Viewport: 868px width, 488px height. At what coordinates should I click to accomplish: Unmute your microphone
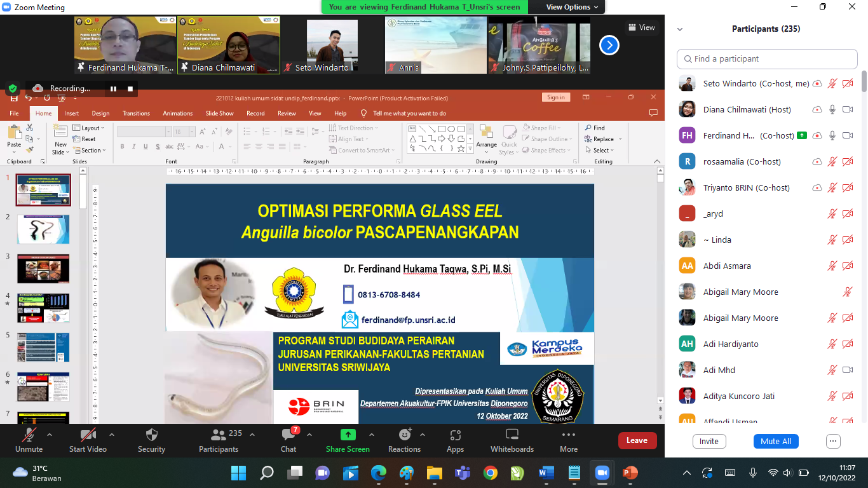(x=29, y=436)
